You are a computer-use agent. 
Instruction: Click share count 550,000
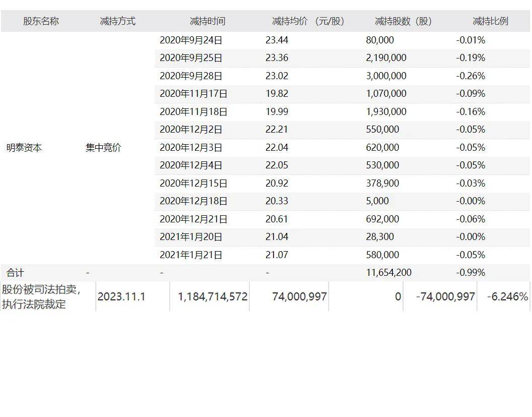coord(382,130)
